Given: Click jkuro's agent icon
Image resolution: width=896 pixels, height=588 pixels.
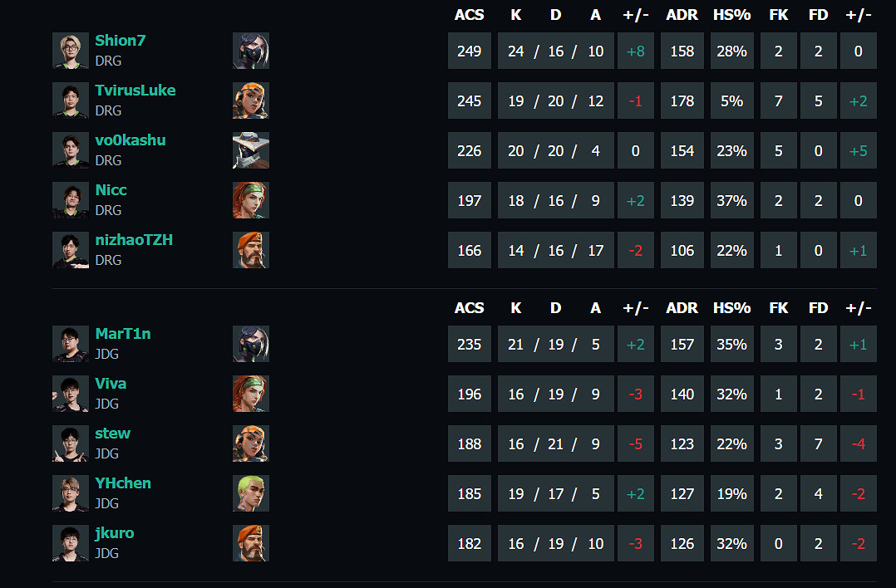Looking at the screenshot, I should [x=250, y=543].
